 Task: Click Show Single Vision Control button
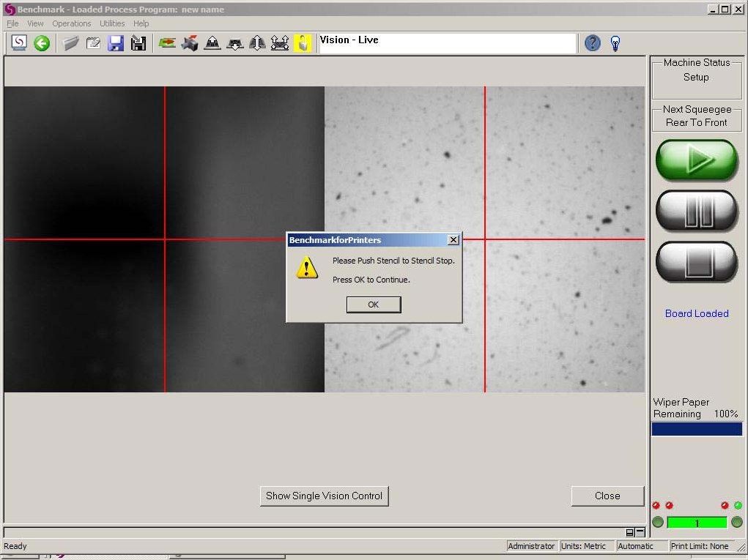tap(324, 496)
